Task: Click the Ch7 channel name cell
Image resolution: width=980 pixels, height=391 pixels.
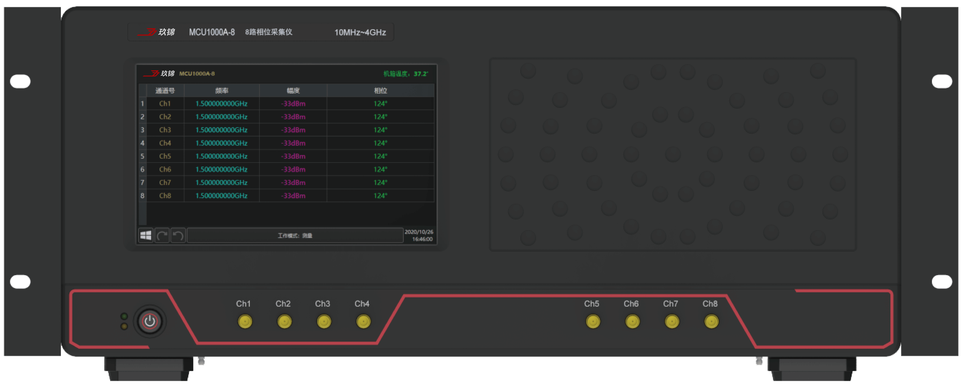Action: click(165, 183)
